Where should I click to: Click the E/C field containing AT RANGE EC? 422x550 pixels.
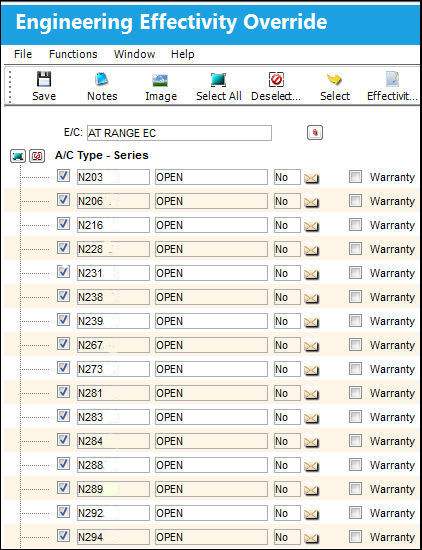tap(179, 133)
